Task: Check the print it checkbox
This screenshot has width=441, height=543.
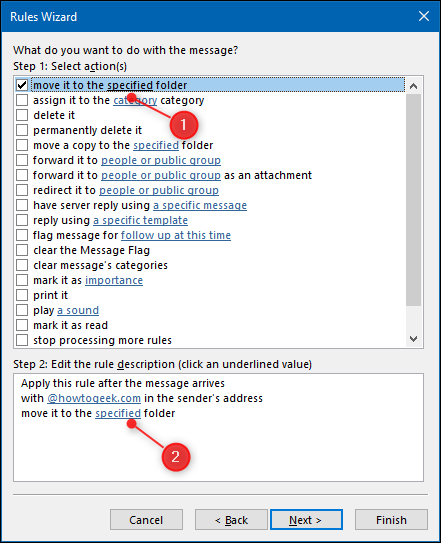Action: pyautogui.click(x=22, y=295)
